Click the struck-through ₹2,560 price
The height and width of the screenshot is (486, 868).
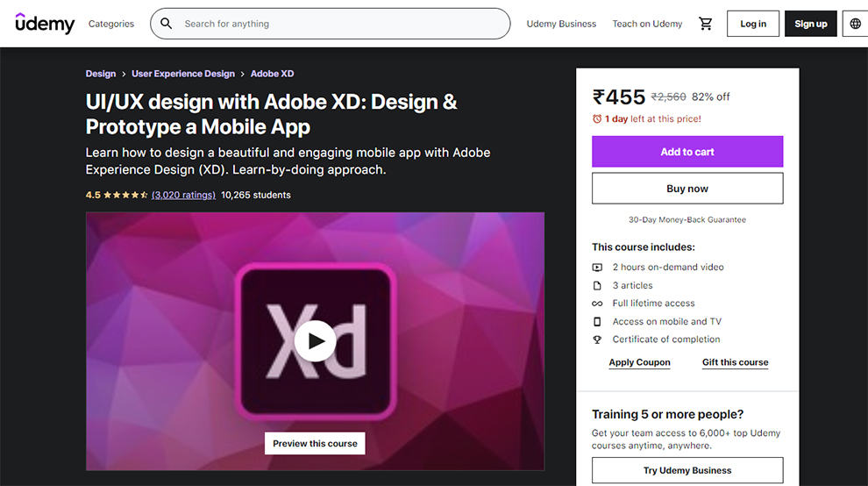coord(669,97)
